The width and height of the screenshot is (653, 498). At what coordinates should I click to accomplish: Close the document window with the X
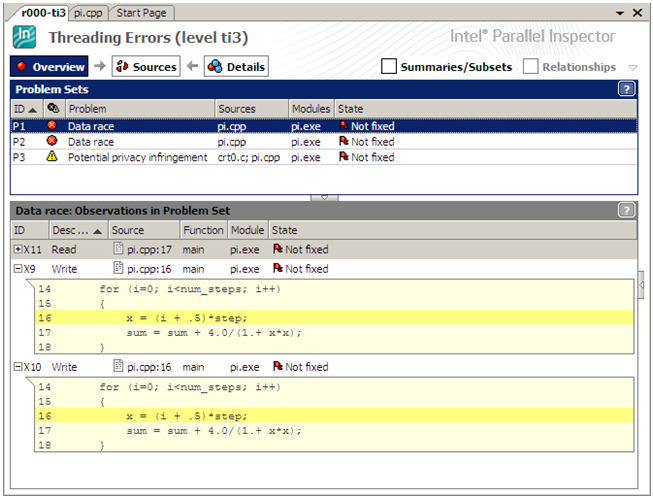637,13
